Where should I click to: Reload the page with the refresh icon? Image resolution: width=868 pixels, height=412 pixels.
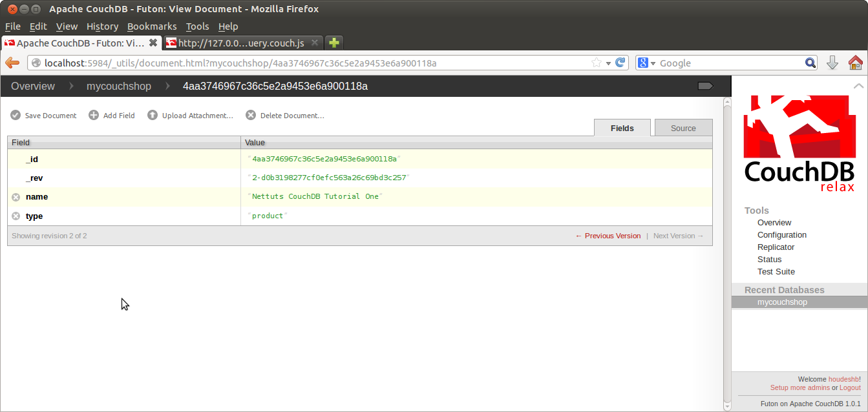(620, 63)
